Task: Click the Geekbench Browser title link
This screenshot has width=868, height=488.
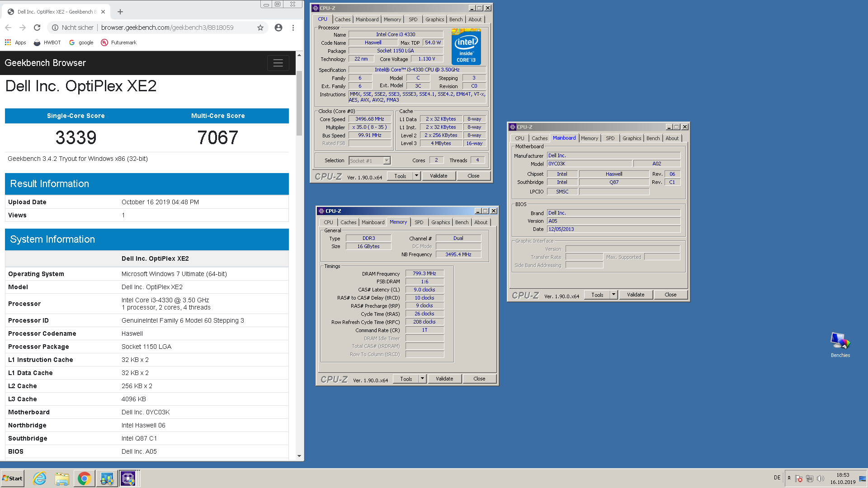Action: 45,63
